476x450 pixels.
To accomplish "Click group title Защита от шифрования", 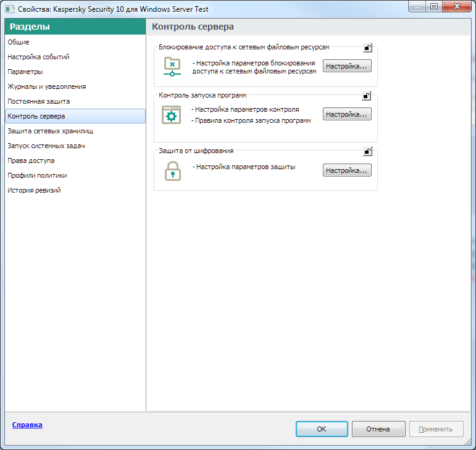I will click(x=196, y=151).
